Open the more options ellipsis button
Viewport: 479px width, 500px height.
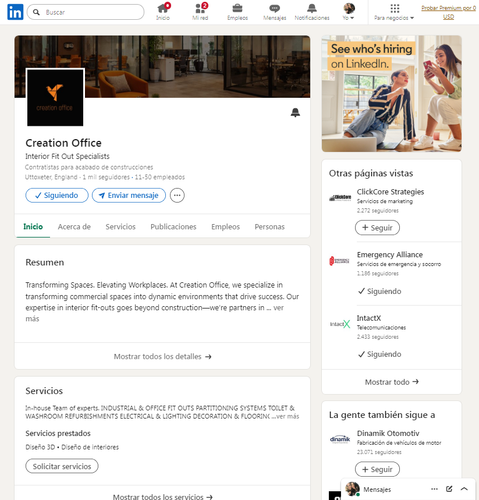click(177, 195)
